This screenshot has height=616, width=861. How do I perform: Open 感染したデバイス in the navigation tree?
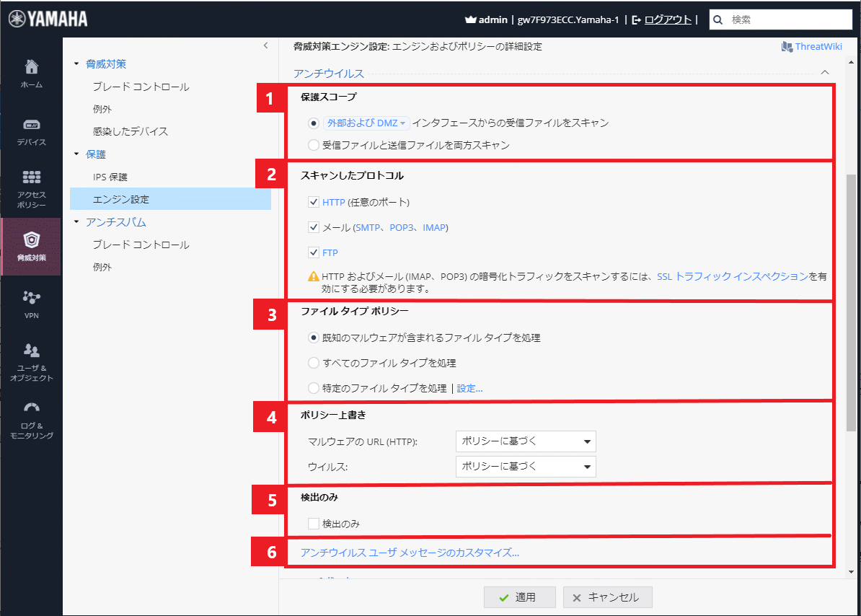pos(131,131)
